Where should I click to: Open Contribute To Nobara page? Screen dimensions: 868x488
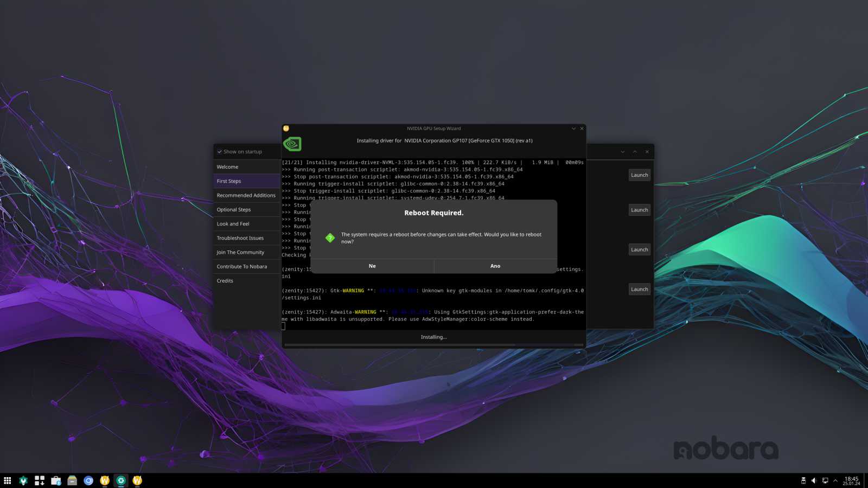(x=247, y=267)
